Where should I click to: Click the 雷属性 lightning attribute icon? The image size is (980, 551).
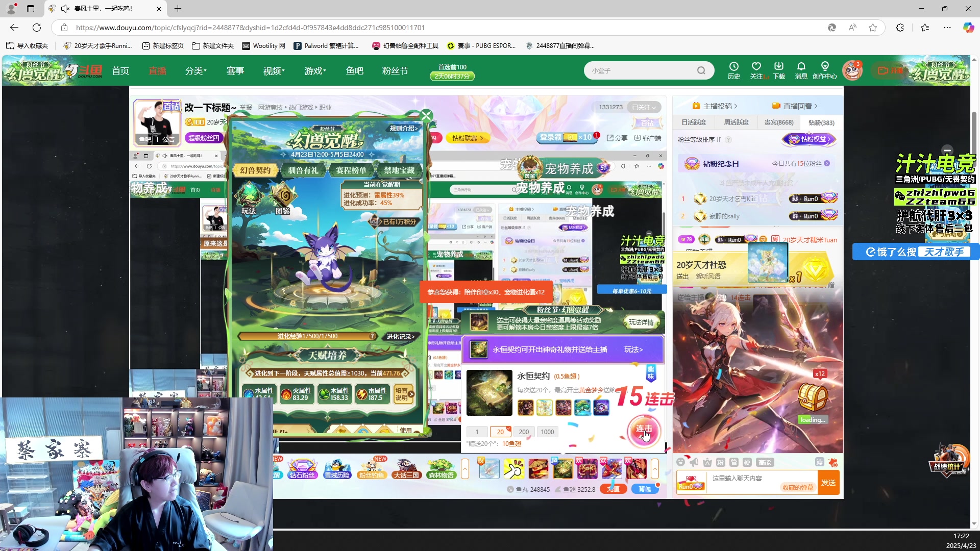pyautogui.click(x=362, y=394)
